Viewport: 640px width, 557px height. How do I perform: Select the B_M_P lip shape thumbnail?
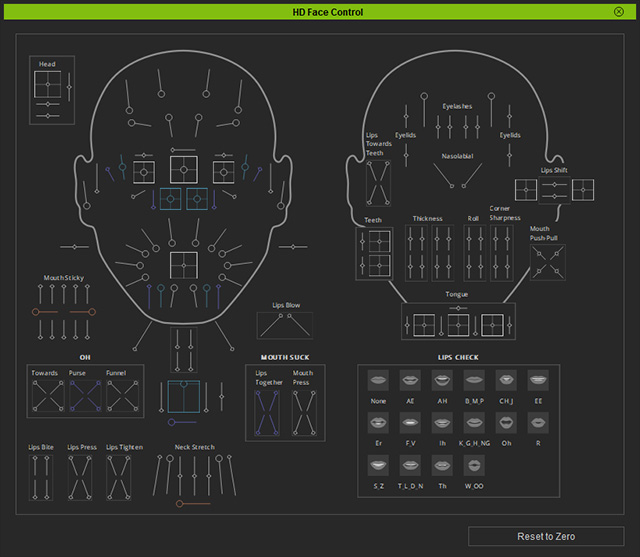click(x=474, y=380)
